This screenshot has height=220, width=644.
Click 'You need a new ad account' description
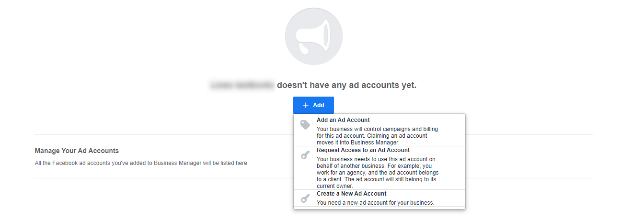click(x=375, y=203)
